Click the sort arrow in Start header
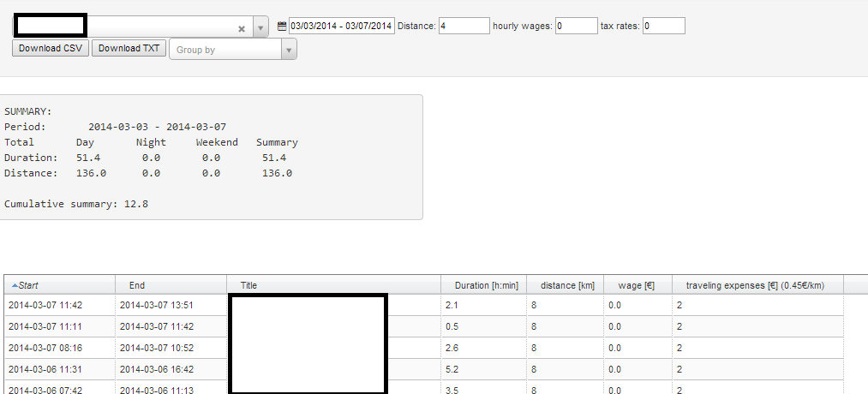The width and height of the screenshot is (868, 394). [x=15, y=285]
